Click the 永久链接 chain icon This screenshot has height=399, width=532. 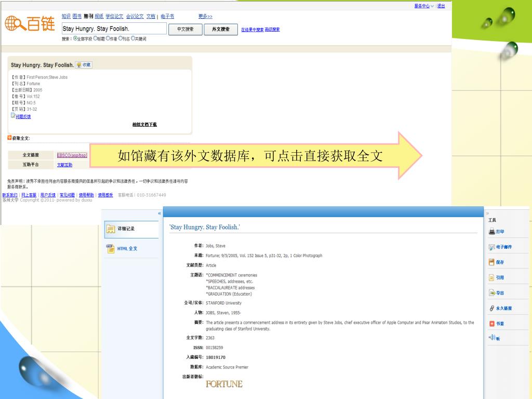[x=491, y=308]
